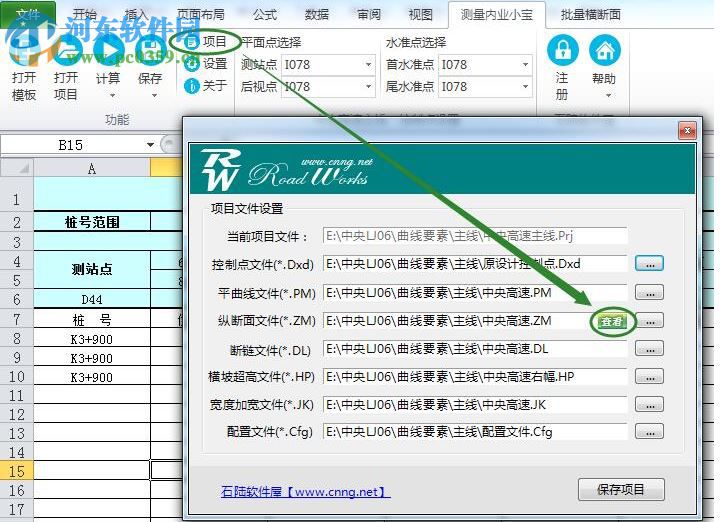Screen dimensions: 722x522
Task: Select row 17 header
Action: [x=17, y=509]
